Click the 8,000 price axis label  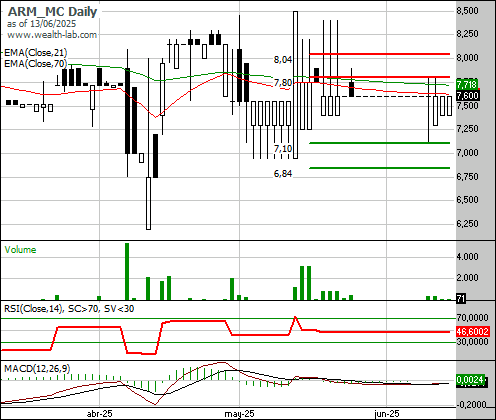[x=467, y=58]
